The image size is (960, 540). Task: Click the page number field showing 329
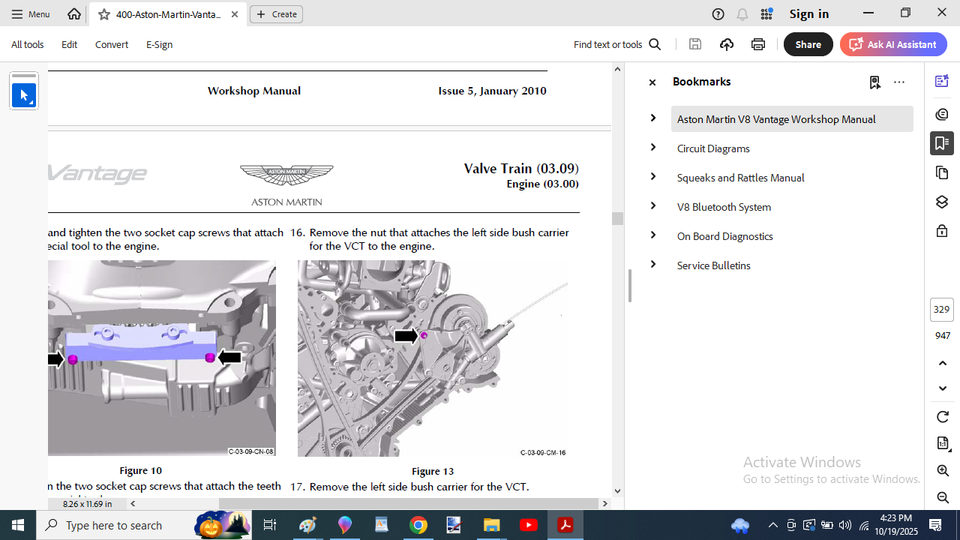(942, 310)
